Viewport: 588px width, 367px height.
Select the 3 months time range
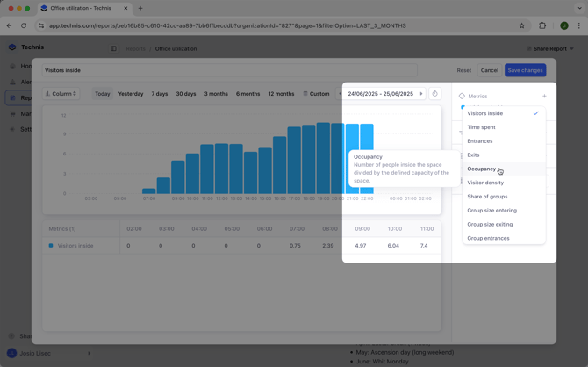pyautogui.click(x=216, y=94)
